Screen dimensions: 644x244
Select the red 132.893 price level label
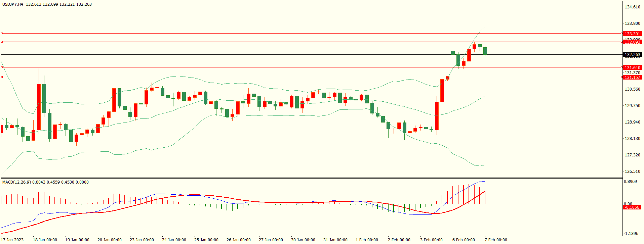632,42
